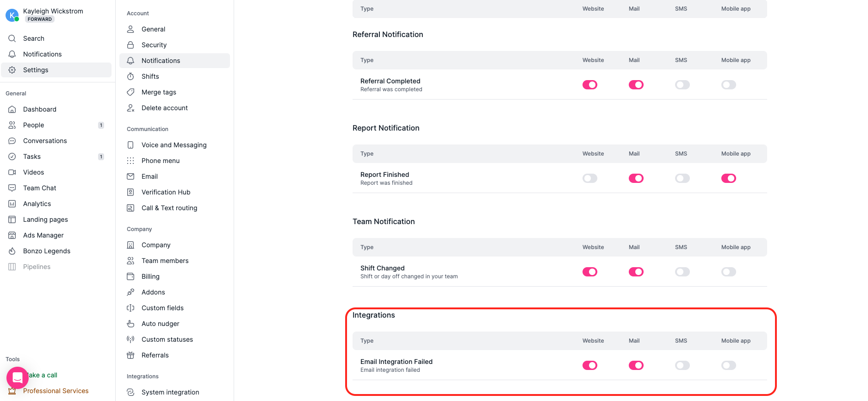
Task: Select the Landing pages icon
Action: (12, 219)
